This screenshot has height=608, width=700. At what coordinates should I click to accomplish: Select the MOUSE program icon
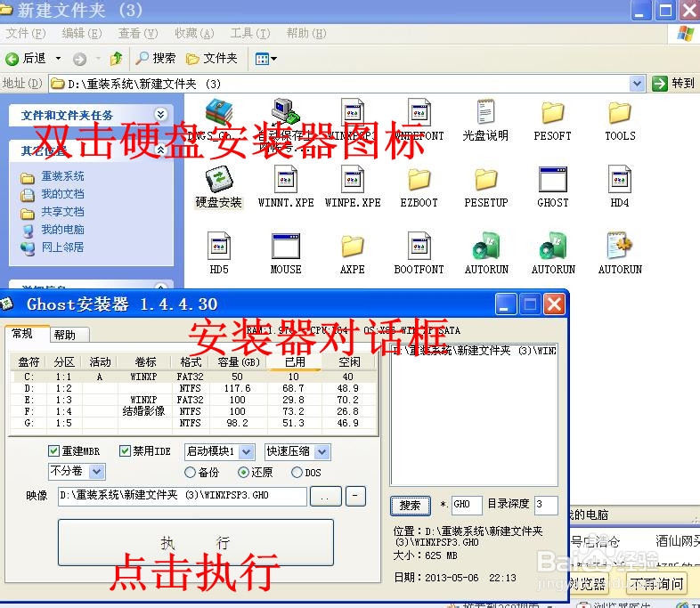pos(286,248)
